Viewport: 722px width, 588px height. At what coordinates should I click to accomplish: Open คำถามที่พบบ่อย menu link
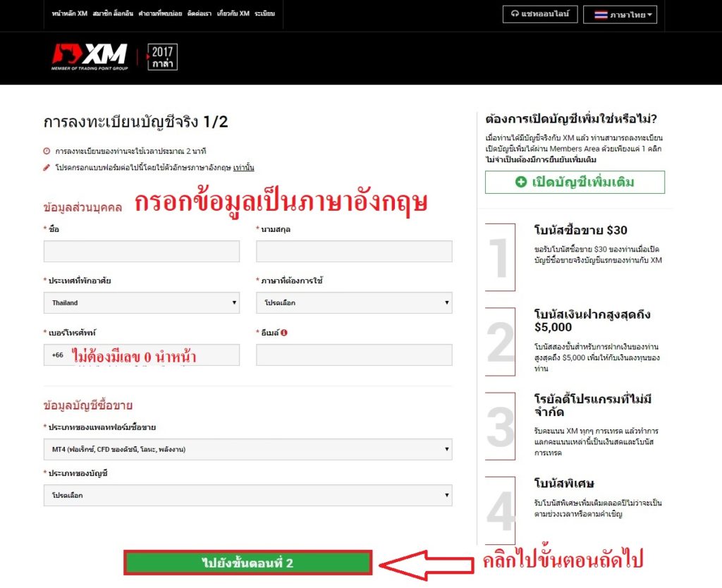click(x=160, y=13)
